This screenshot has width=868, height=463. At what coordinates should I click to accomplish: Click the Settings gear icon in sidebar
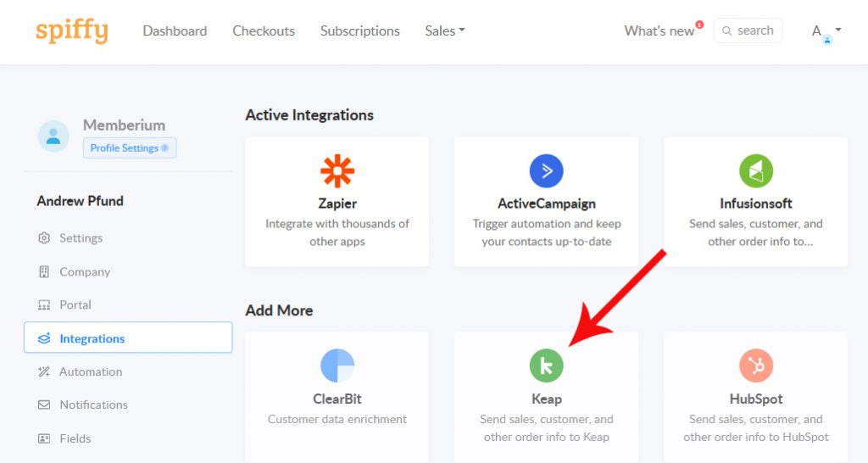44,238
